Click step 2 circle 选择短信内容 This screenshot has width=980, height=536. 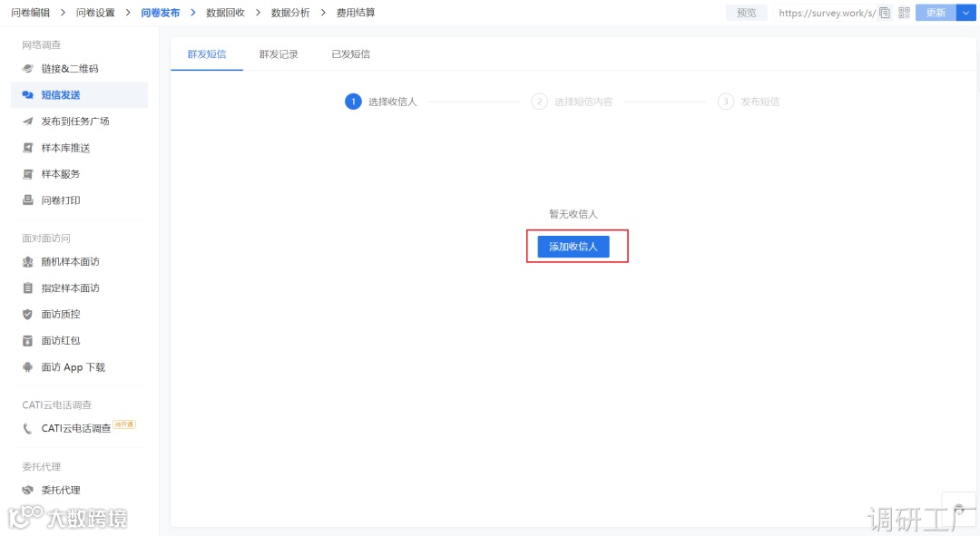click(539, 102)
